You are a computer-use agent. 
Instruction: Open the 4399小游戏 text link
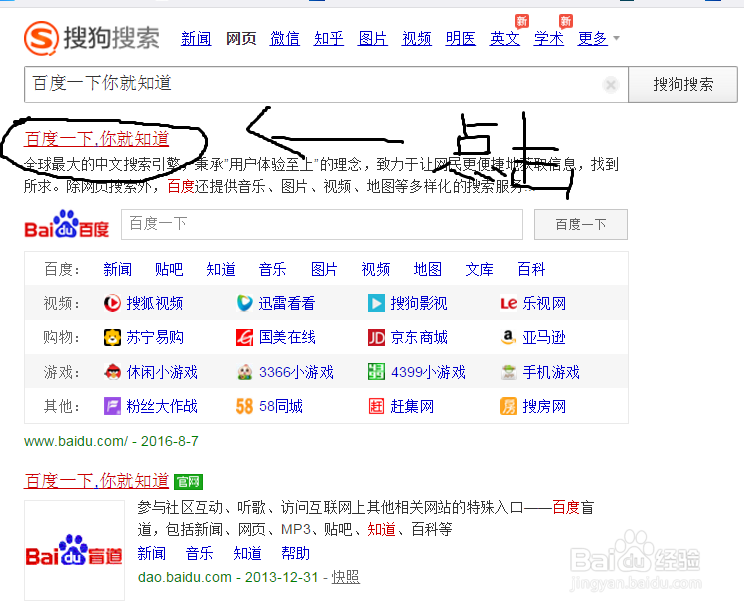pos(428,372)
